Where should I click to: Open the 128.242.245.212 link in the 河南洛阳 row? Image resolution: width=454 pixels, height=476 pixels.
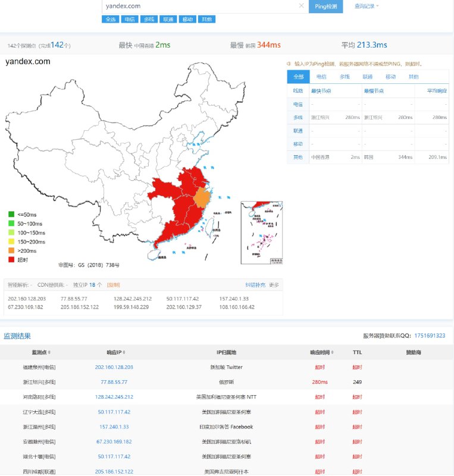click(x=114, y=397)
